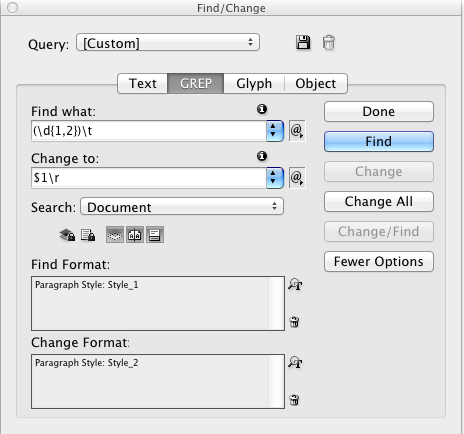Image resolution: width=464 pixels, height=434 pixels.
Task: Toggle Include Master Pages search option
Action: tap(135, 235)
